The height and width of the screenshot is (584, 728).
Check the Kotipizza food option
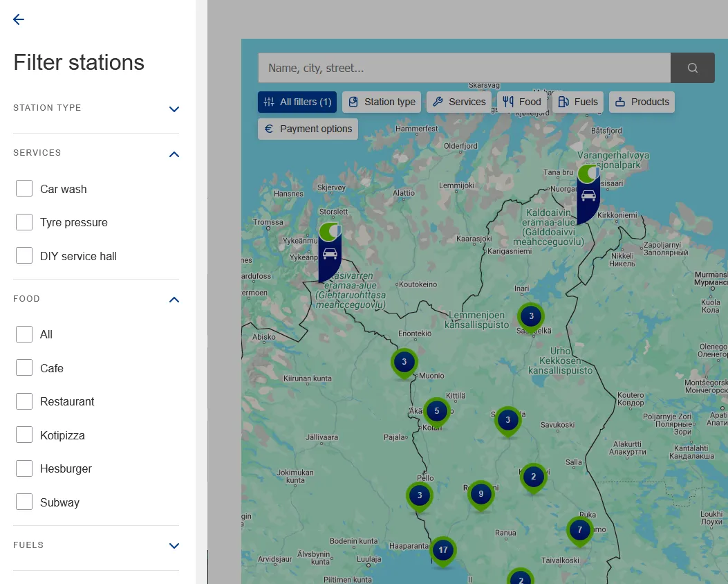[24, 435]
